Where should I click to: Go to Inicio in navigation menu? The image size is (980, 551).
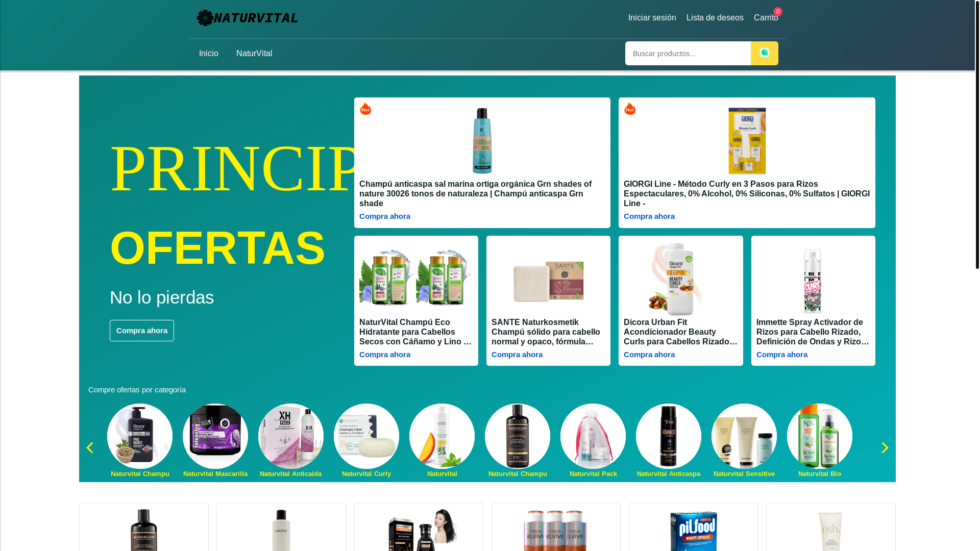tap(209, 54)
